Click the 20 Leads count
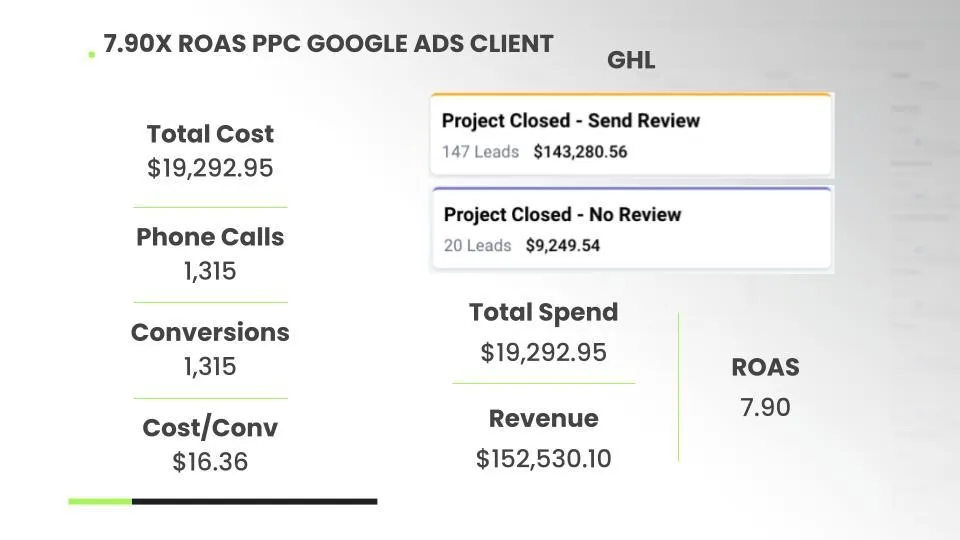This screenshot has width=960, height=540. click(478, 246)
